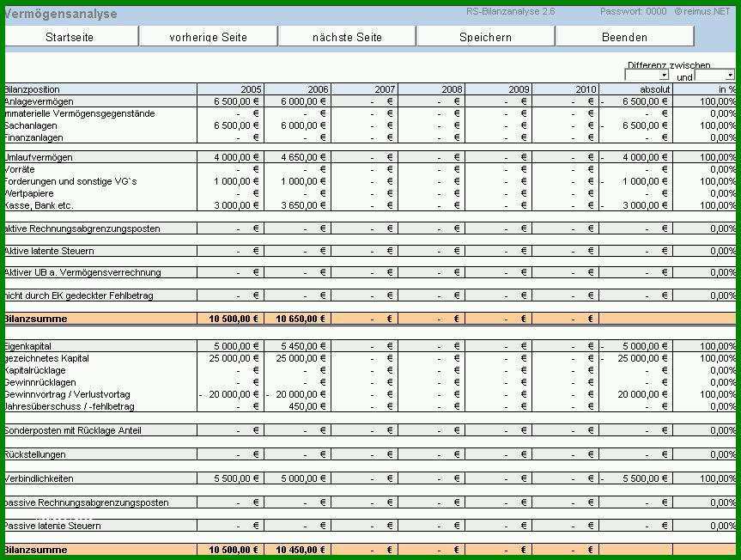Image resolution: width=741 pixels, height=560 pixels.
Task: Click the aktive Rechnungsabgrenzungsposten label
Action: point(82,228)
